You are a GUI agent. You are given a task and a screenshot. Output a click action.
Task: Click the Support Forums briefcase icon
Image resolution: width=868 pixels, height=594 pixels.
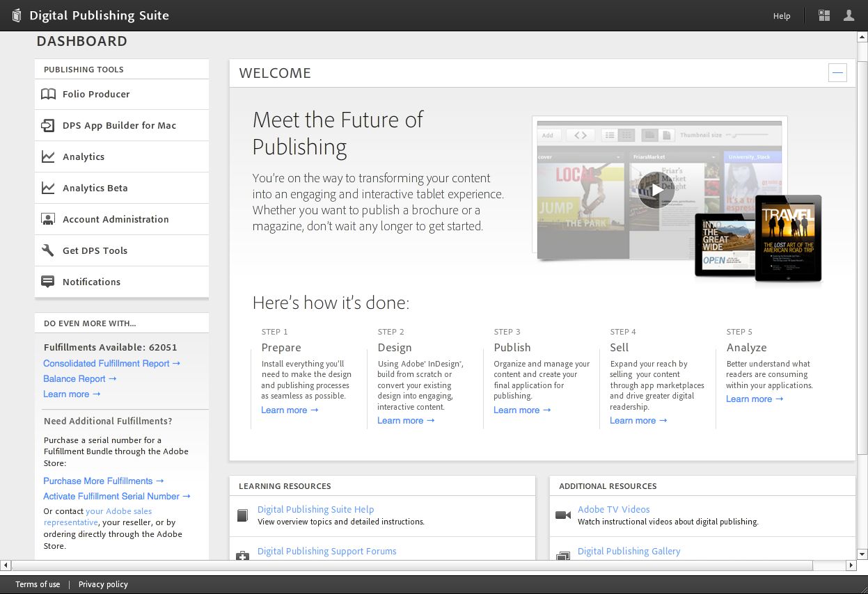pyautogui.click(x=242, y=555)
